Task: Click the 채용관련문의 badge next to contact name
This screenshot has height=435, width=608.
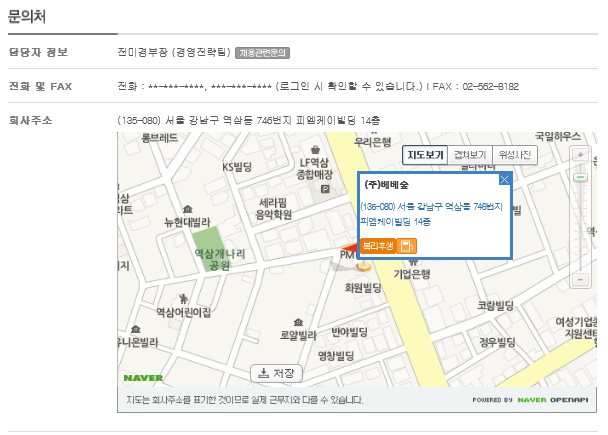Action: [262, 52]
